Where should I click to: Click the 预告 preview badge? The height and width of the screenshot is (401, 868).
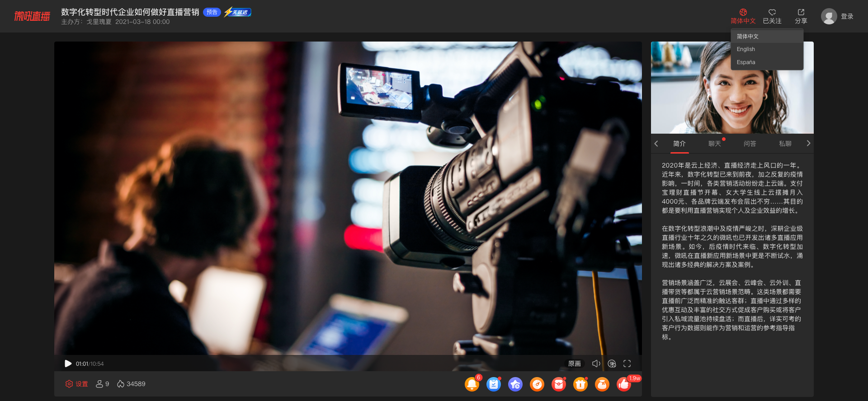212,12
